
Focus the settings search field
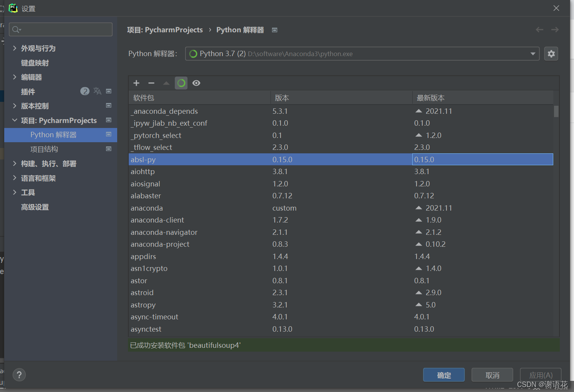(61, 29)
